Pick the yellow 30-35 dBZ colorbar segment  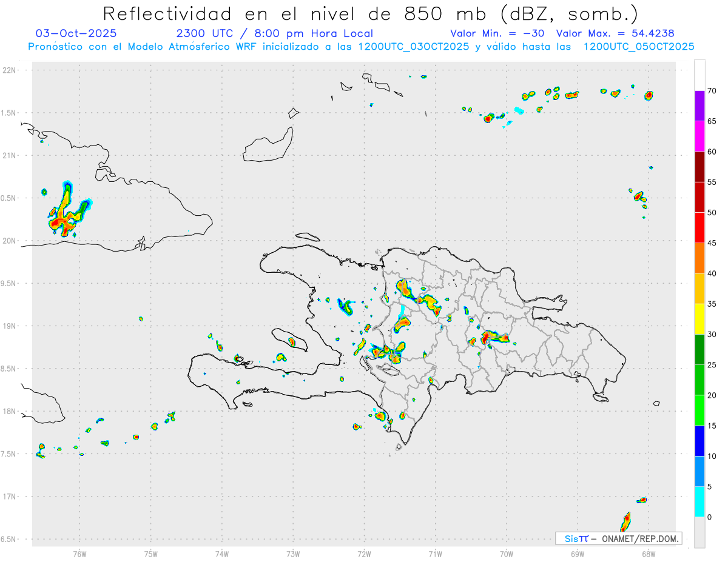pyautogui.click(x=699, y=319)
